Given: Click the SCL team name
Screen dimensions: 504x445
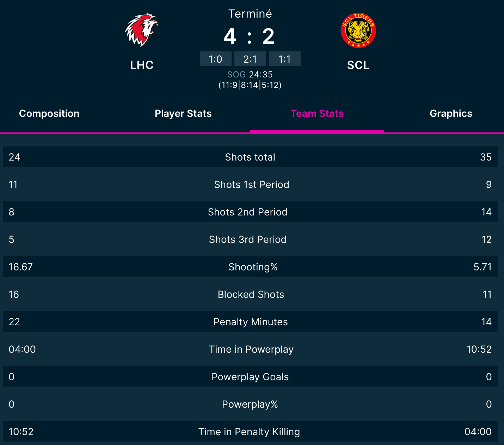Looking at the screenshot, I should pos(358,65).
